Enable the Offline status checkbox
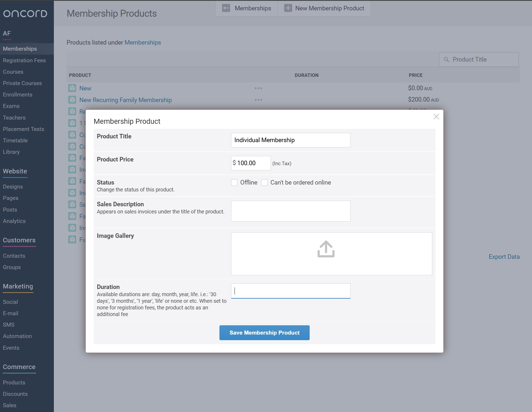This screenshot has width=532, height=412. pyautogui.click(x=234, y=183)
